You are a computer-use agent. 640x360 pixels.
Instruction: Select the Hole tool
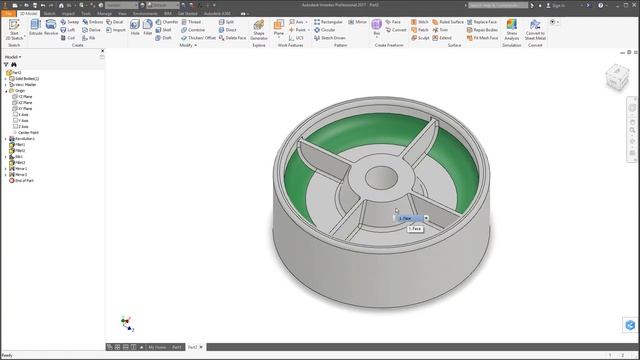(135, 27)
